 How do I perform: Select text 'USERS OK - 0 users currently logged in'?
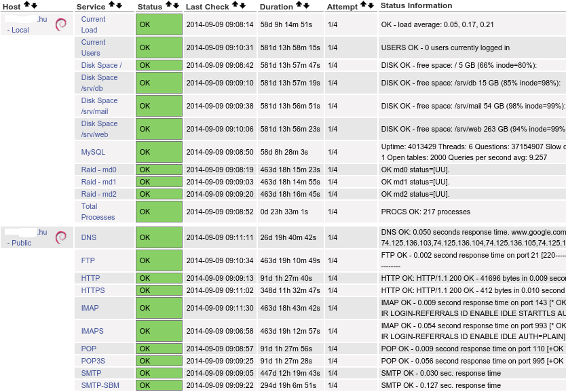pos(445,47)
